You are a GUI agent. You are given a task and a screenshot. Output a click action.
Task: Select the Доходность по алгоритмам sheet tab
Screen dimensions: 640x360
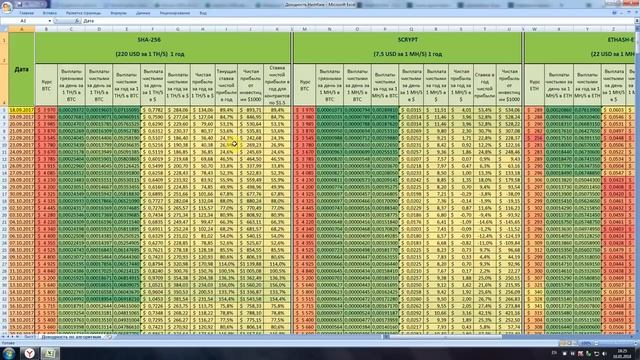tap(71, 337)
